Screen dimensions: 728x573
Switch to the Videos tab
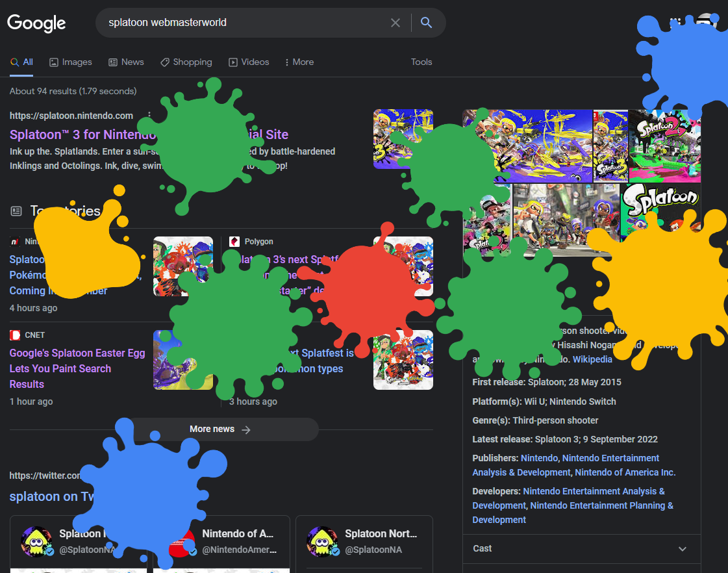pos(249,62)
